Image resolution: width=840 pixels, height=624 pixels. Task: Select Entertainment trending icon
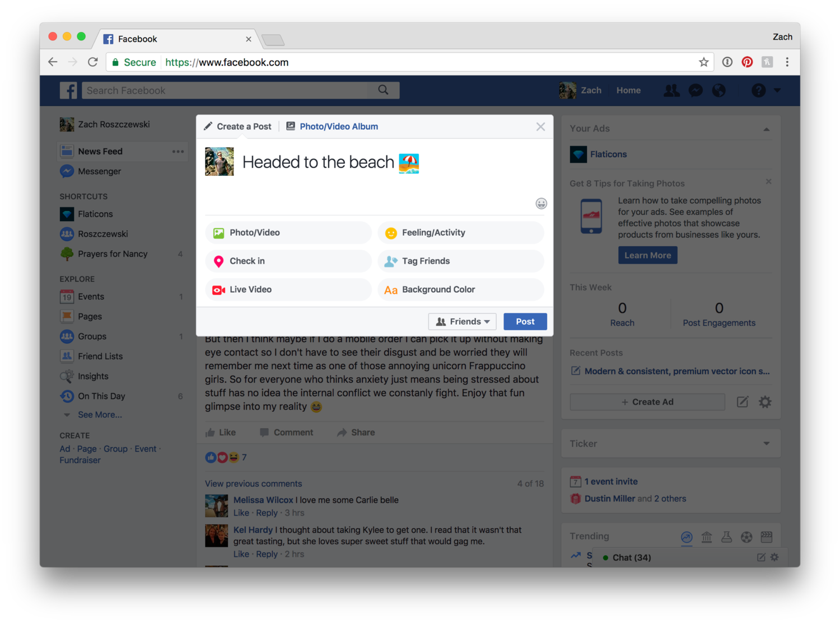point(767,537)
